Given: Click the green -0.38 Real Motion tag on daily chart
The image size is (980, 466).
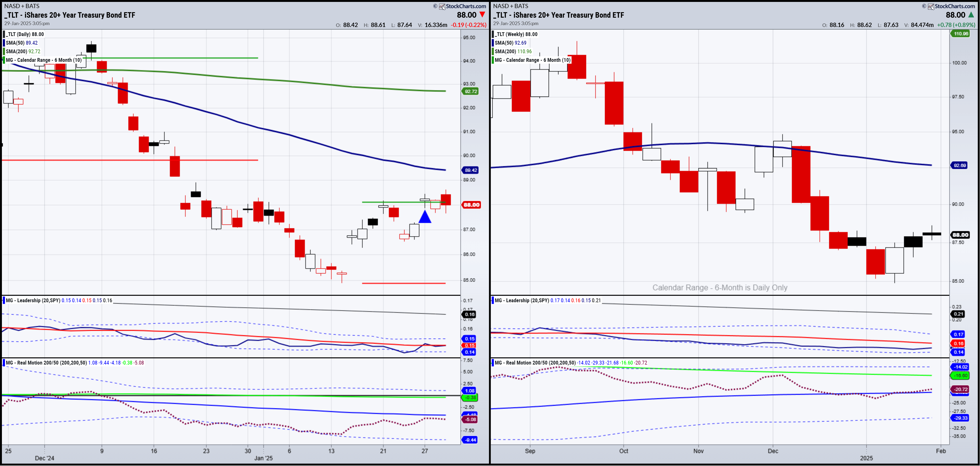Looking at the screenshot, I should pos(470,398).
